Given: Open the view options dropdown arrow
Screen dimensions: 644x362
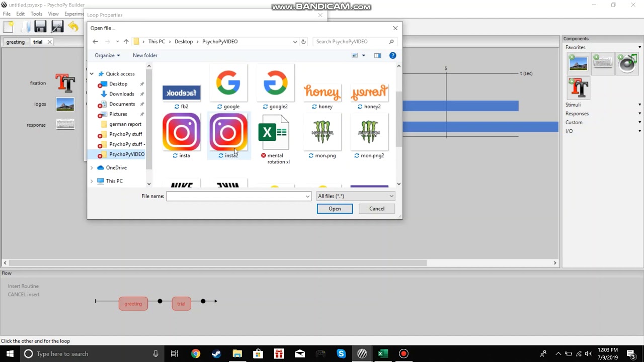Looking at the screenshot, I should pos(364,55).
